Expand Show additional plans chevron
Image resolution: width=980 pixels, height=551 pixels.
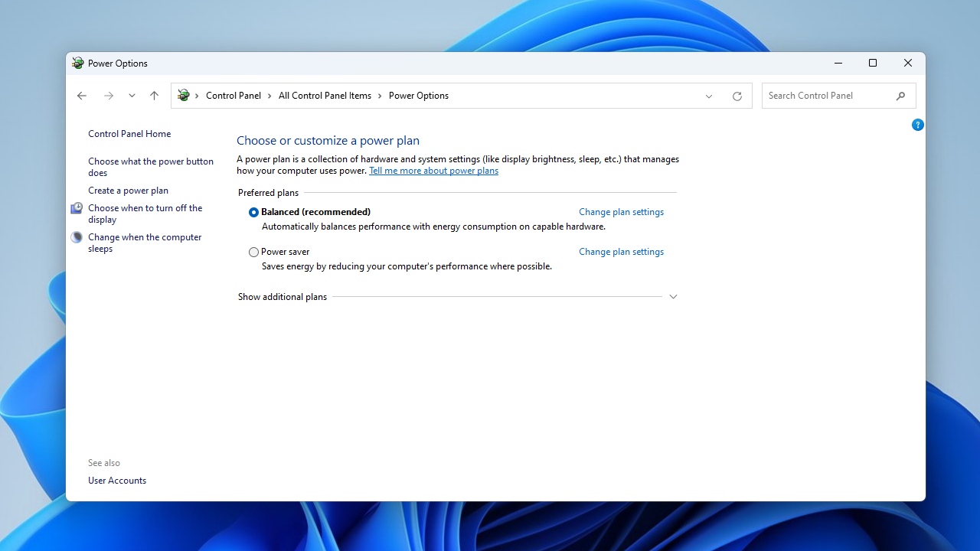(x=673, y=297)
